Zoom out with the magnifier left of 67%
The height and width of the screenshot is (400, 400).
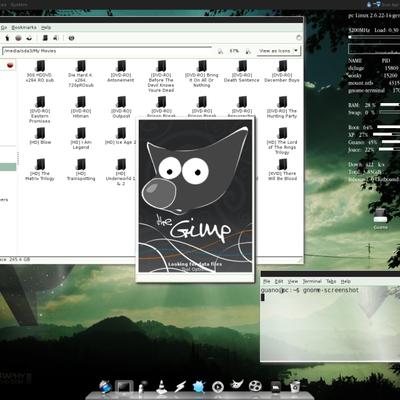point(220,51)
